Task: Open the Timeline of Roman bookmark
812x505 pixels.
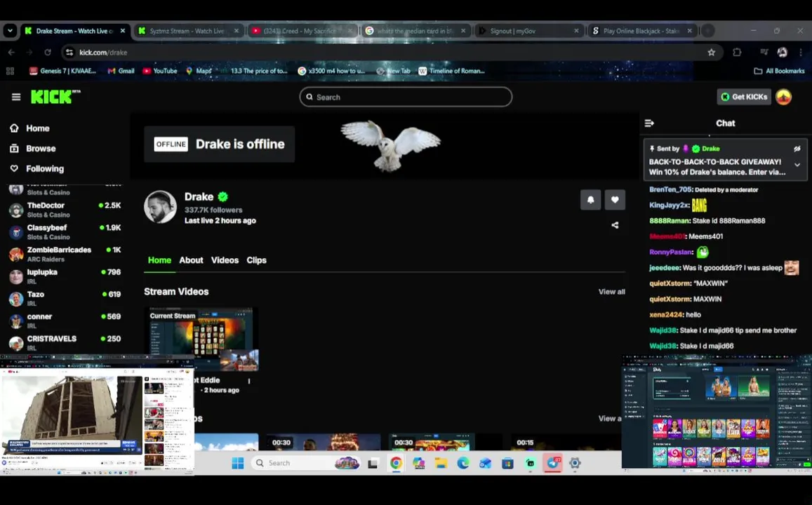Action: [x=451, y=71]
